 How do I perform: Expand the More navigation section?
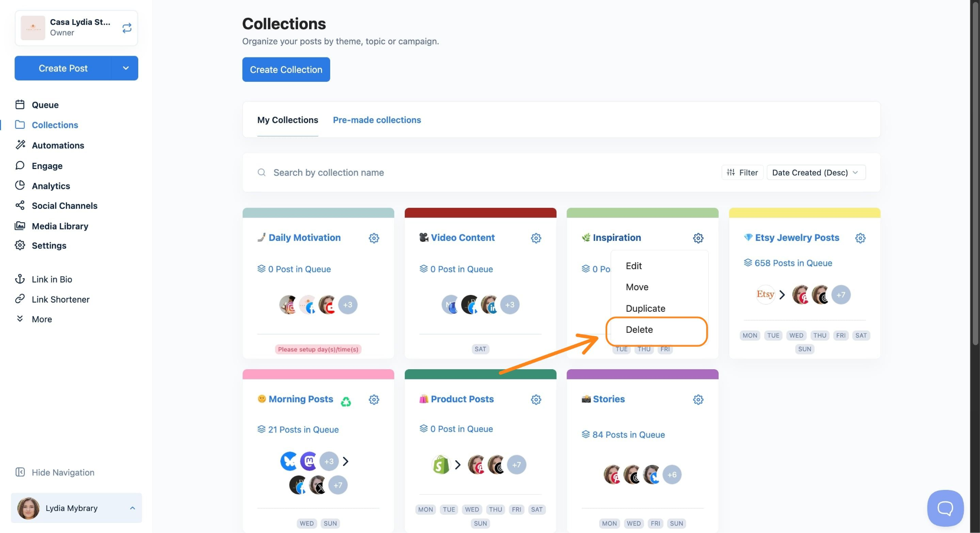(42, 319)
